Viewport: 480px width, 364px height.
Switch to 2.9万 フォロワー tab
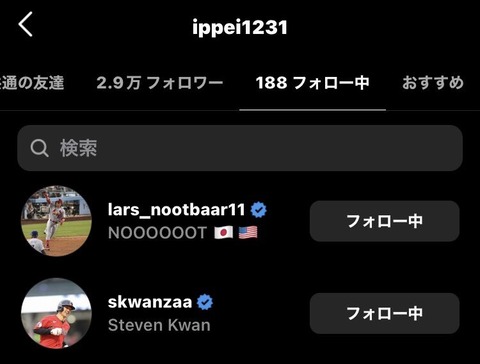(160, 83)
